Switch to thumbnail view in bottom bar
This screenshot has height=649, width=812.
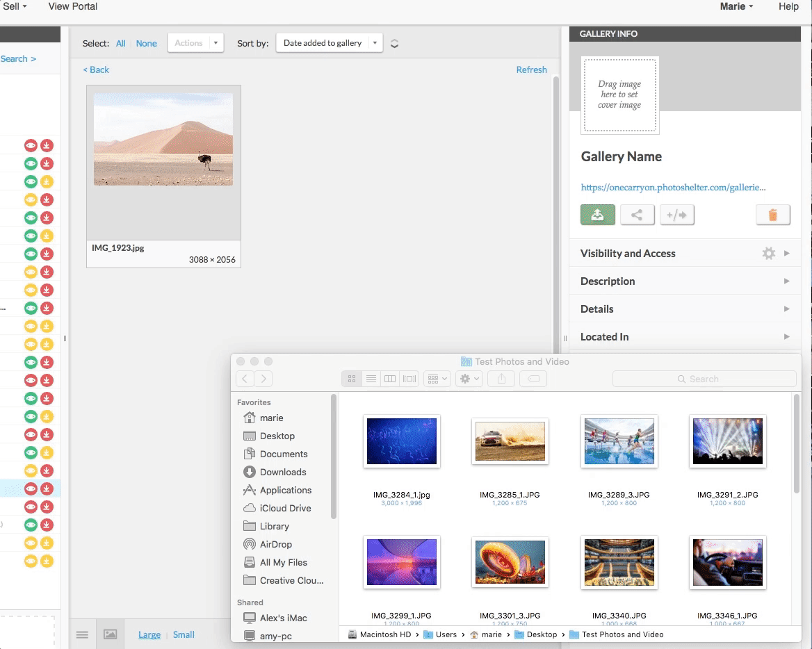click(110, 634)
